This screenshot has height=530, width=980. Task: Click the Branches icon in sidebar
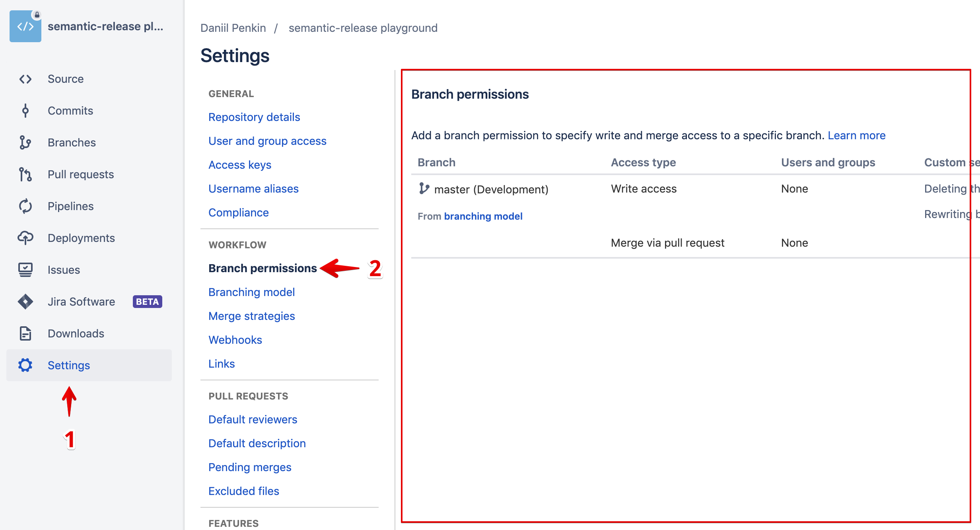25,142
